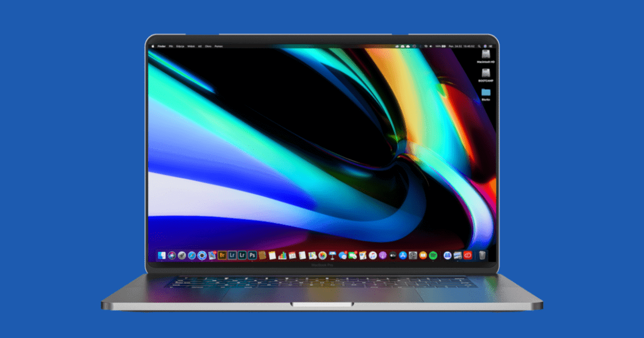
Task: Open the Pomoc menu
Action: click(x=218, y=47)
